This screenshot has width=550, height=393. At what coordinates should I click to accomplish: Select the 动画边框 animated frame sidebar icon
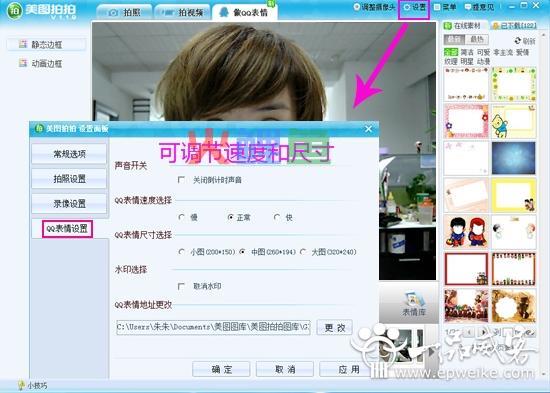23,63
